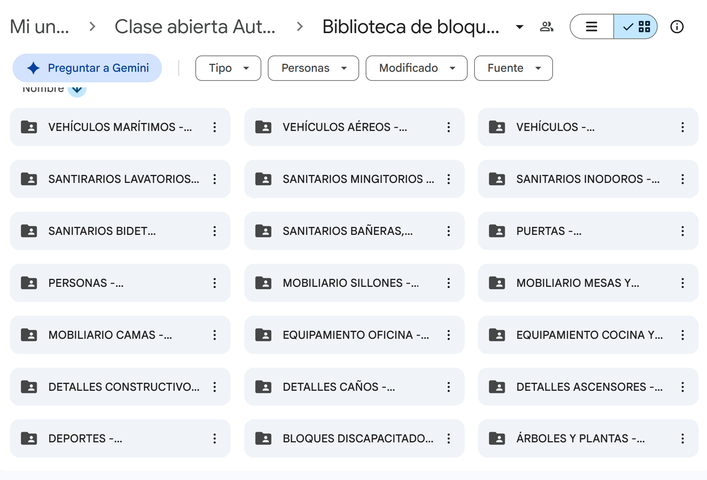
Task: Show more actions for ÁRBOLES Y PLANTAS folder
Action: pyautogui.click(x=683, y=439)
